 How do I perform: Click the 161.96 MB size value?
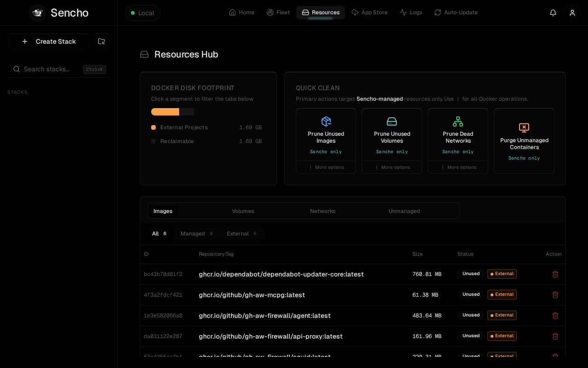coord(427,337)
